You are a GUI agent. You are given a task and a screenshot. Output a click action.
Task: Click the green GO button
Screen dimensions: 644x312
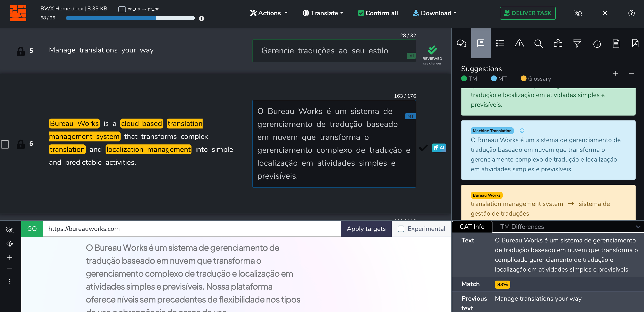[32, 229]
